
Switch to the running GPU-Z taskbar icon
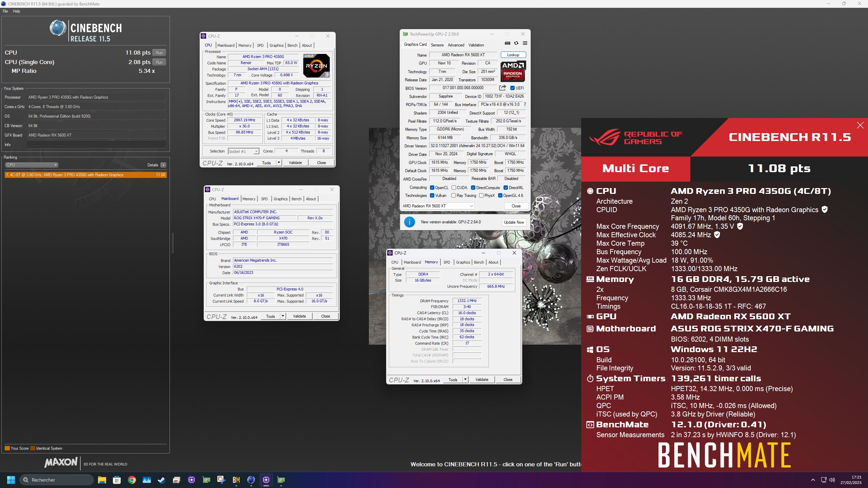[x=281, y=480]
